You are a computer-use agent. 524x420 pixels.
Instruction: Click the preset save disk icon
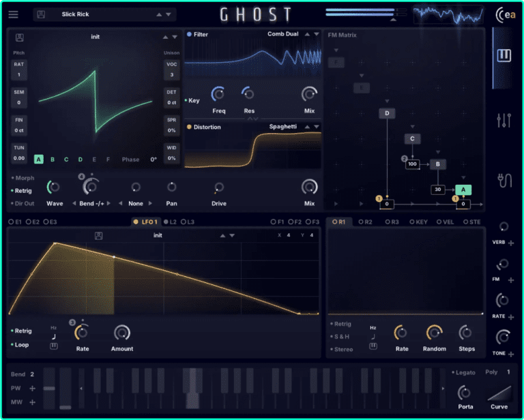coord(41,14)
